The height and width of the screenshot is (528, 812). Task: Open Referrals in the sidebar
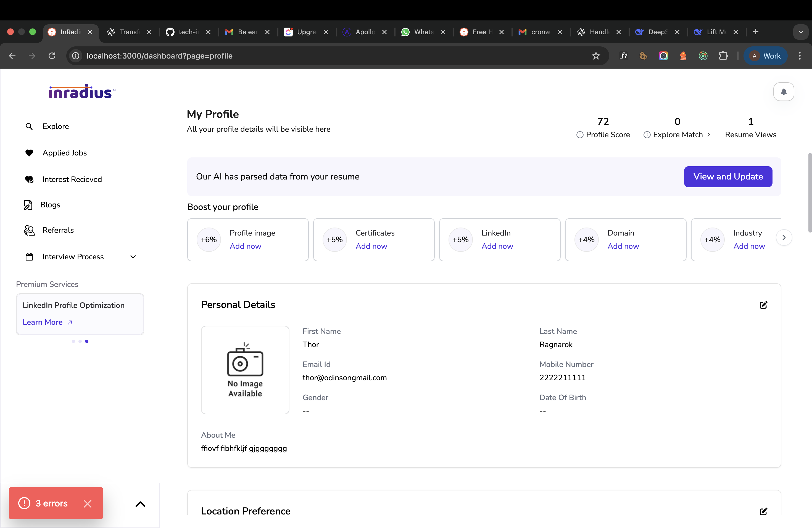click(x=58, y=230)
